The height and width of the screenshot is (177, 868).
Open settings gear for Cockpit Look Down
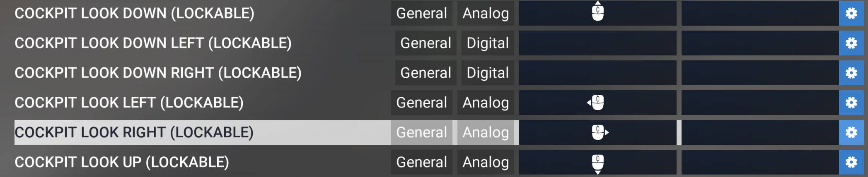pos(851,13)
